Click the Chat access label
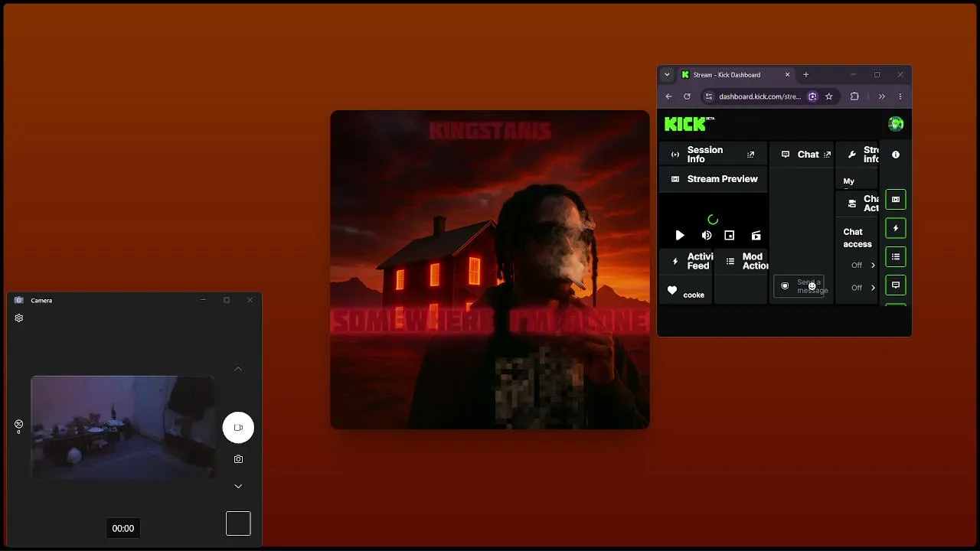The image size is (980, 551). [857, 238]
